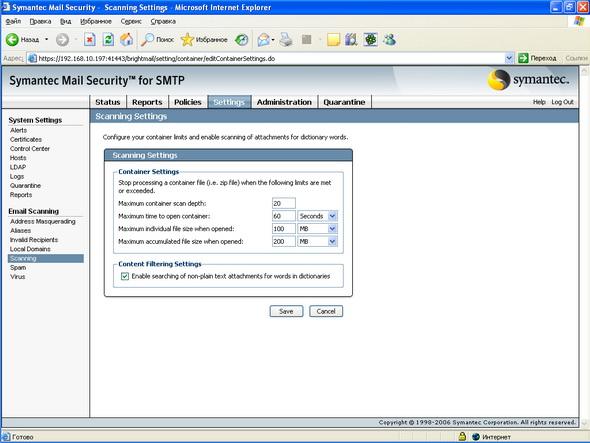The image size is (590, 443).
Task: Open the Файл menu
Action: click(x=14, y=21)
